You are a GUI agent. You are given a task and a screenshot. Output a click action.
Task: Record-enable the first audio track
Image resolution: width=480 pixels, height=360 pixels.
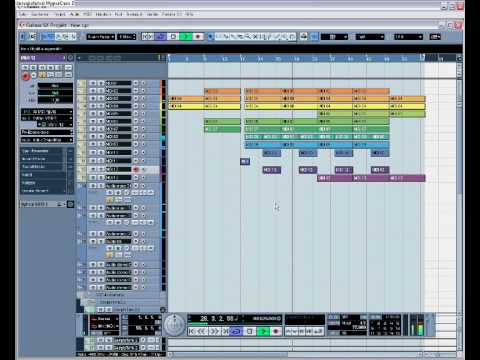(x=136, y=186)
